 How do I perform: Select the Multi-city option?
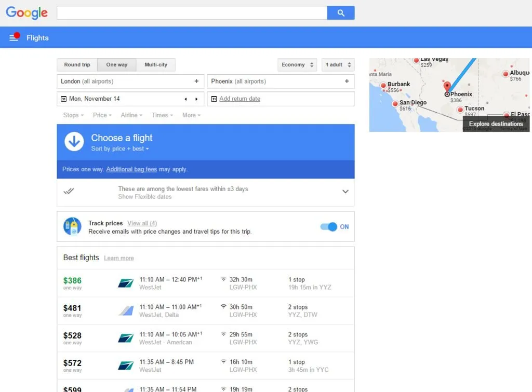coord(156,65)
